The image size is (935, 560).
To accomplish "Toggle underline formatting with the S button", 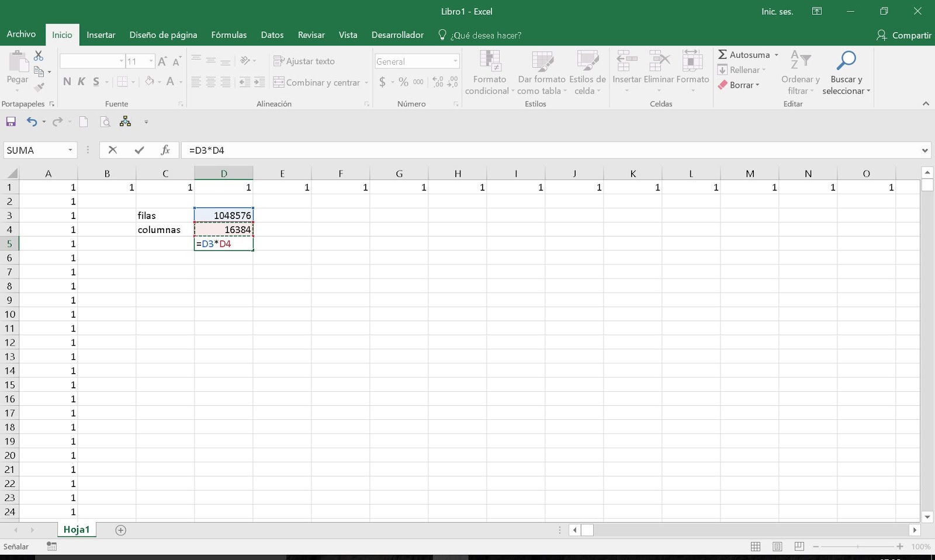I will [96, 82].
